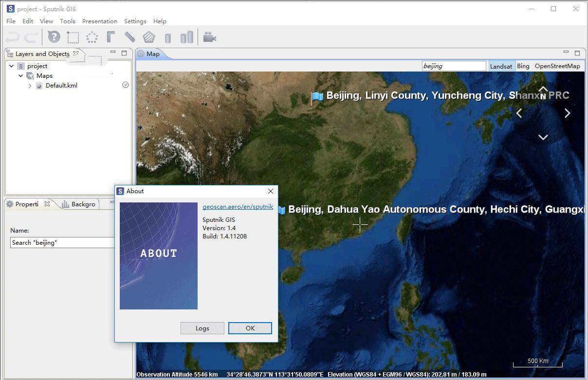Click the Observation Altitude 5546 km status

(x=177, y=375)
